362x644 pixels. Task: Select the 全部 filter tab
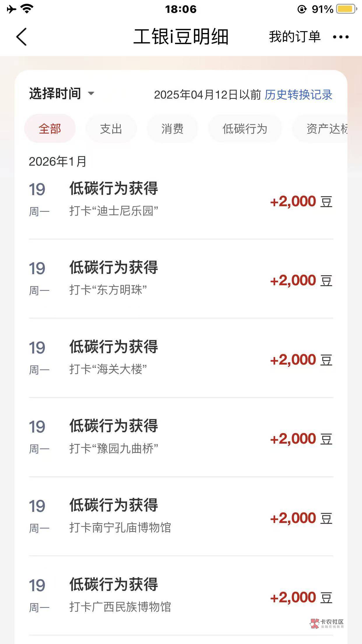click(x=50, y=129)
